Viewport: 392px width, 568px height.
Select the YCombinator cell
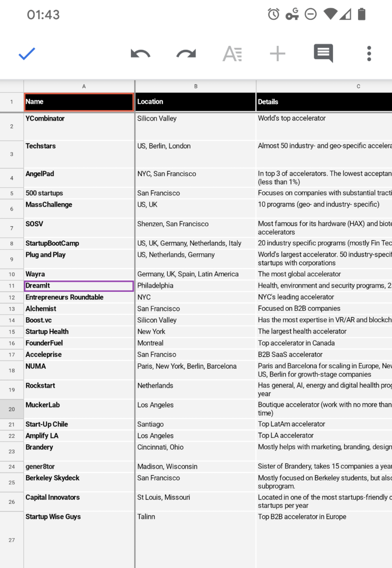click(x=79, y=126)
